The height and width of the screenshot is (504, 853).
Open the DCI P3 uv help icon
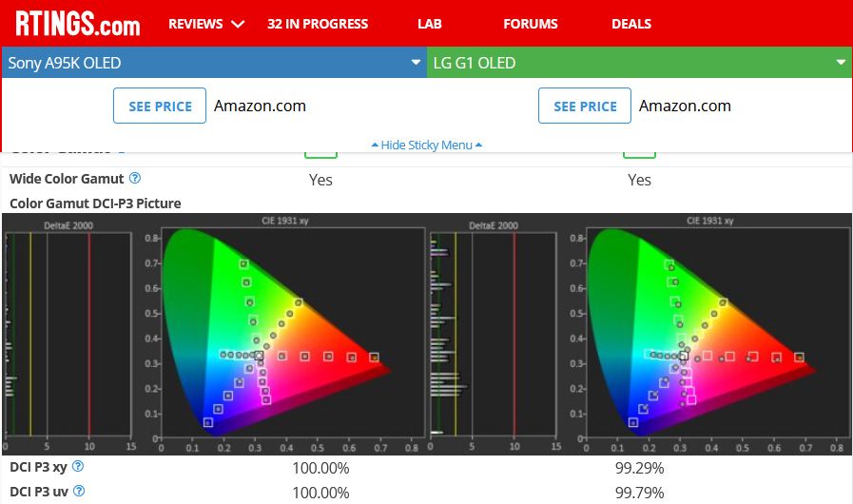[79, 491]
